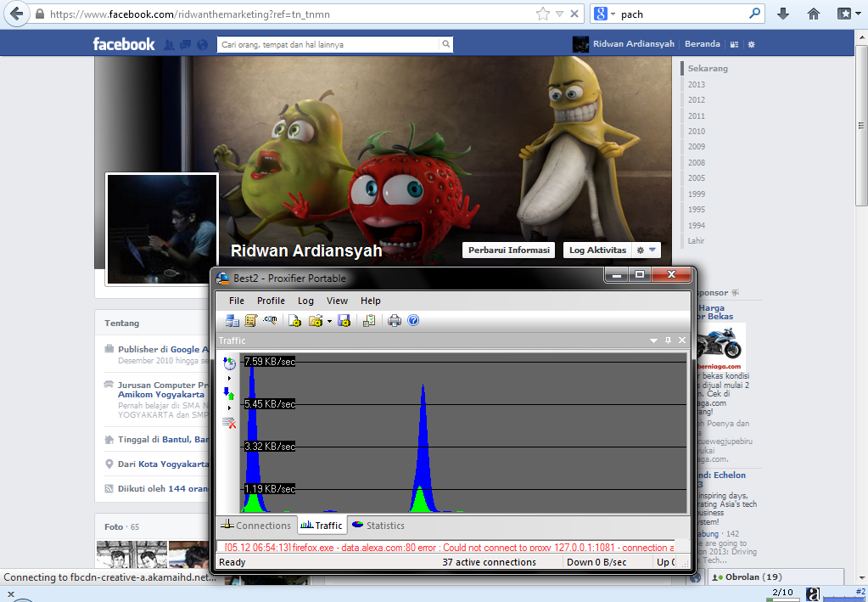Click the traffic time scale clock icon

point(229,363)
